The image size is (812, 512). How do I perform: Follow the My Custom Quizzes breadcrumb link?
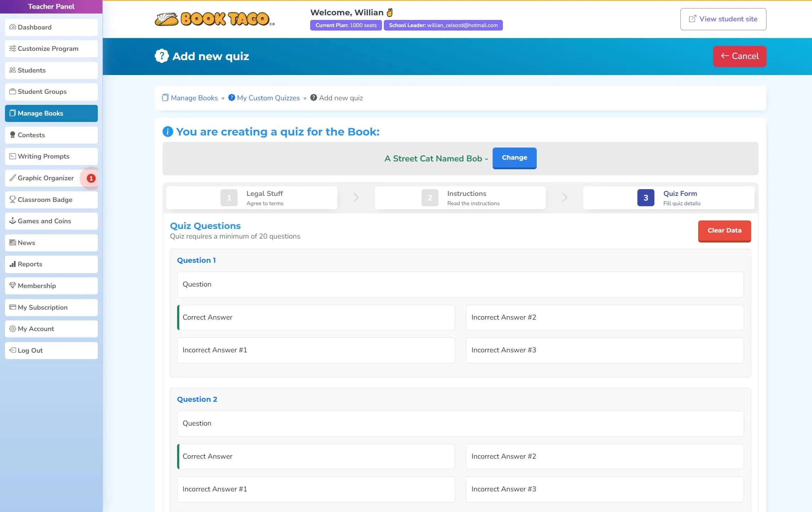click(x=268, y=98)
